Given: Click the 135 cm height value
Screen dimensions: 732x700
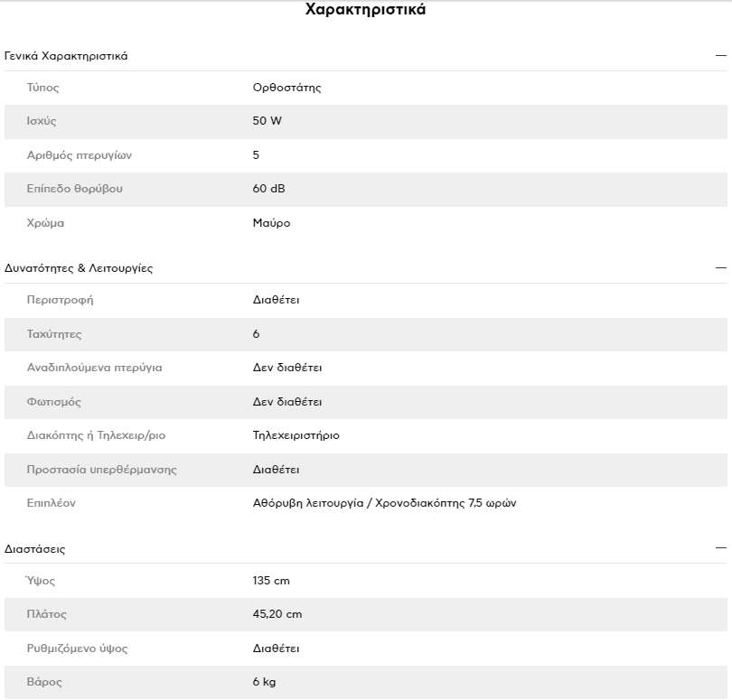Looking at the screenshot, I should [x=271, y=581].
